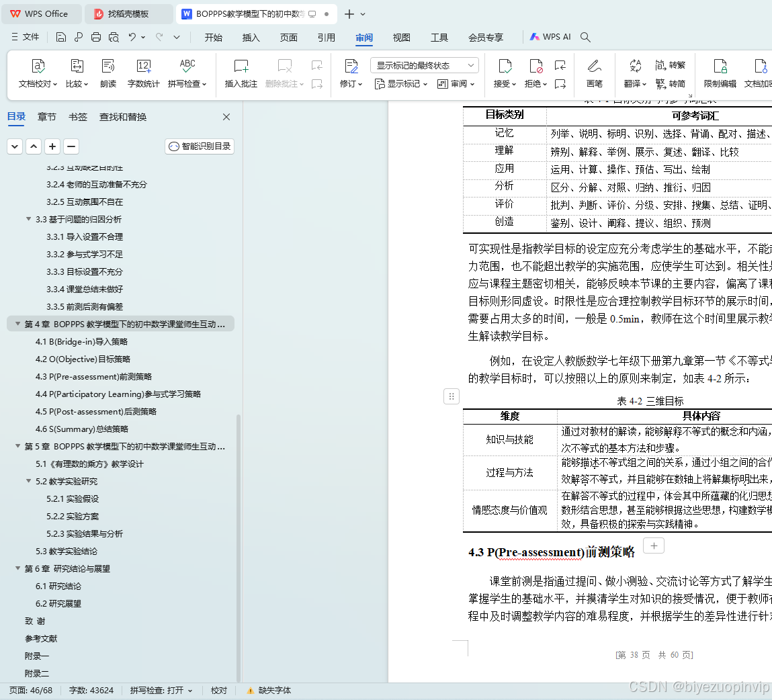Open 字数统计 word count
The height and width of the screenshot is (700, 772).
point(143,73)
